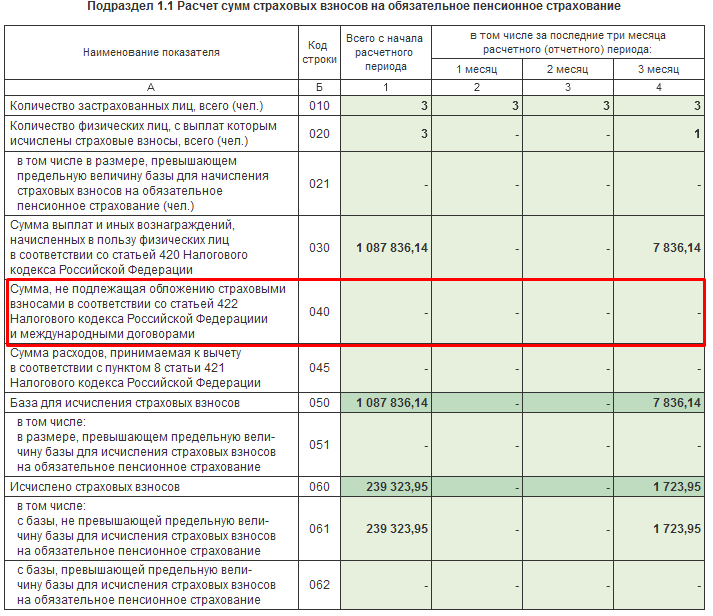Click row 051 third month cell
The height and width of the screenshot is (616, 713).
point(659,445)
